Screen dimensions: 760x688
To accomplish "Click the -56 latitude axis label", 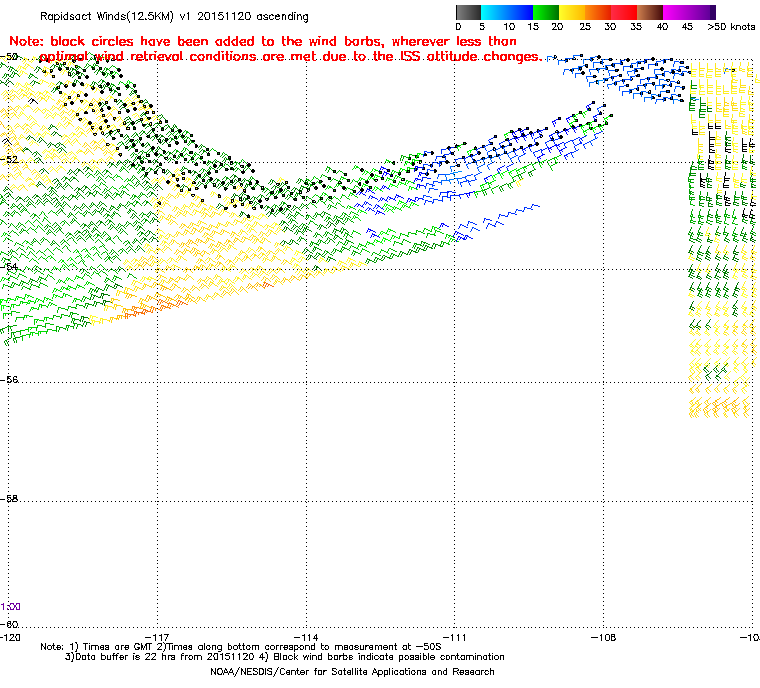I will (x=9, y=379).
